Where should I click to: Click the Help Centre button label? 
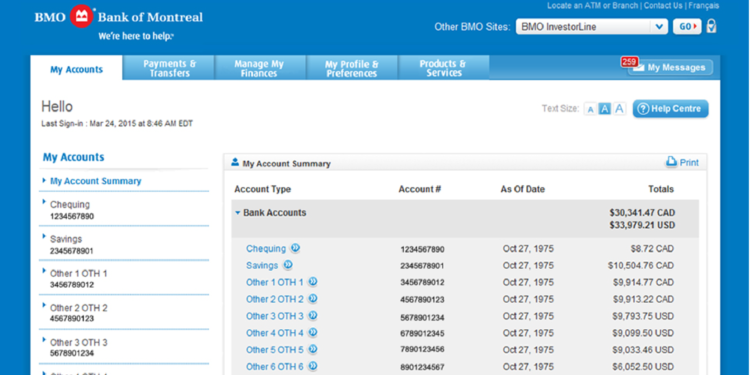pyautogui.click(x=676, y=109)
